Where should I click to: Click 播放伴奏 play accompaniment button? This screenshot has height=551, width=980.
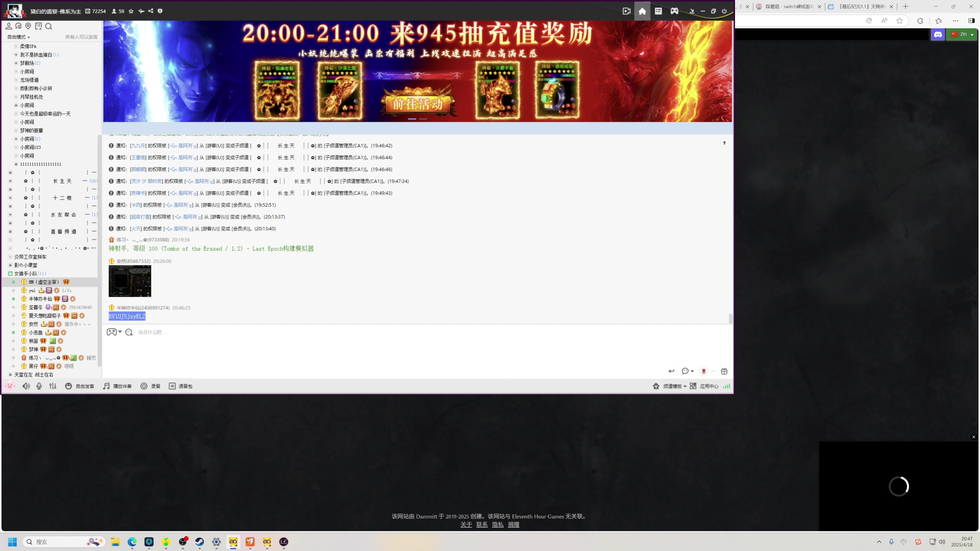point(118,386)
